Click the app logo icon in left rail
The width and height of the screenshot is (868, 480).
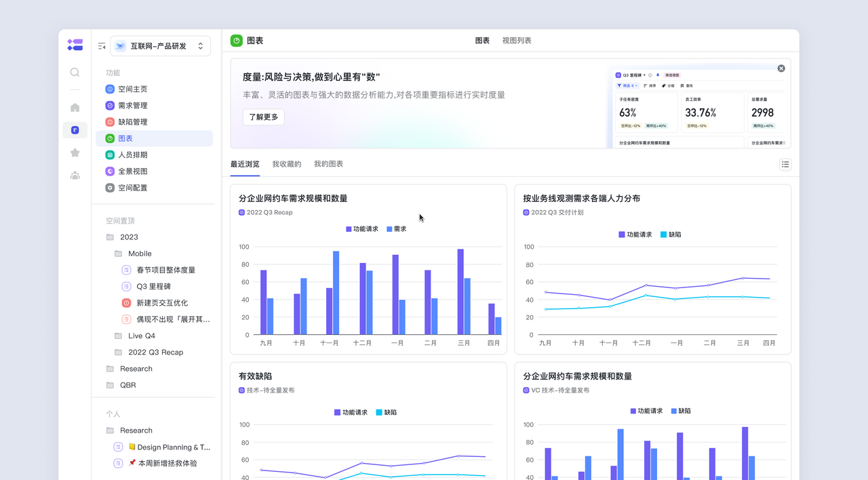(x=75, y=45)
